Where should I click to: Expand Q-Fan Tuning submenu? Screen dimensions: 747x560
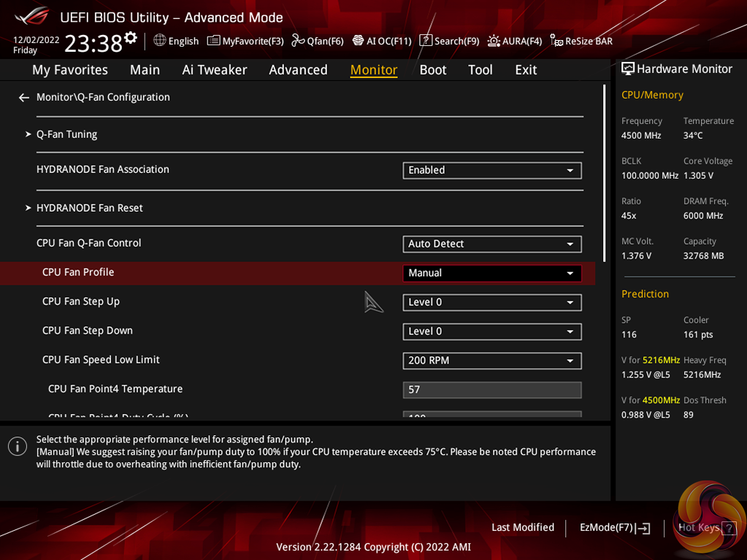[x=66, y=134]
